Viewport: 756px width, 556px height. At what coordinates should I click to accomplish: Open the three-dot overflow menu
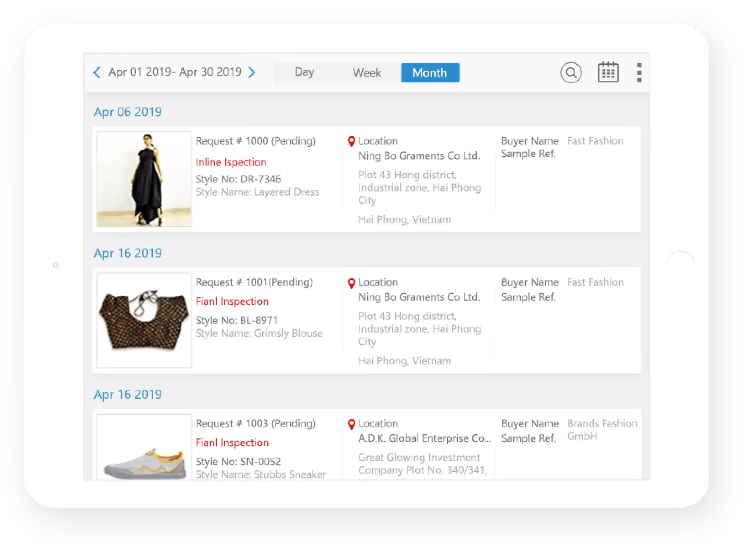[x=639, y=72]
